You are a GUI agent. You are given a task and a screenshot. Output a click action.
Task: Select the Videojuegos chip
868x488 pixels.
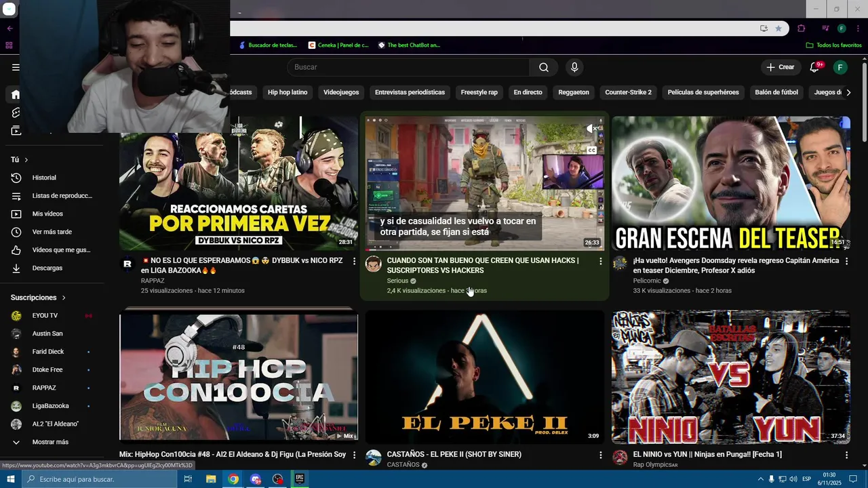click(341, 92)
